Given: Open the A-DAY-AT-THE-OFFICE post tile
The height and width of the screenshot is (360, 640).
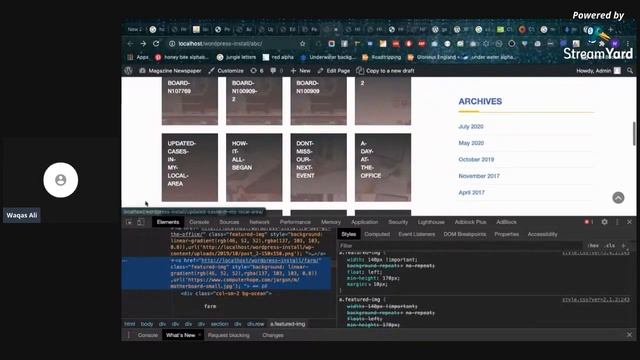Looking at the screenshot, I should 383,167.
